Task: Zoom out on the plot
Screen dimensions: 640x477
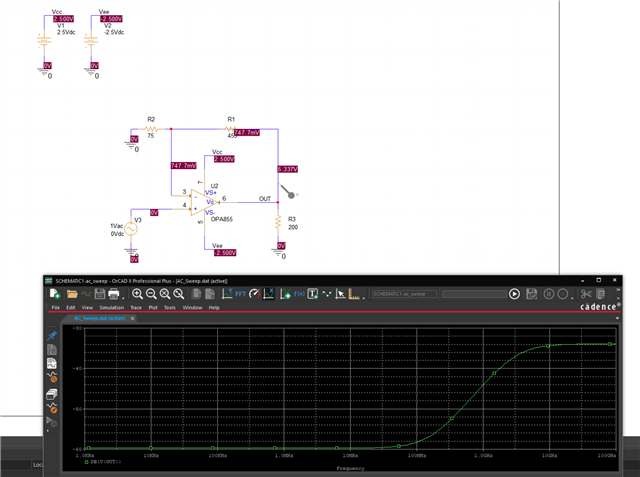Action: click(151, 294)
